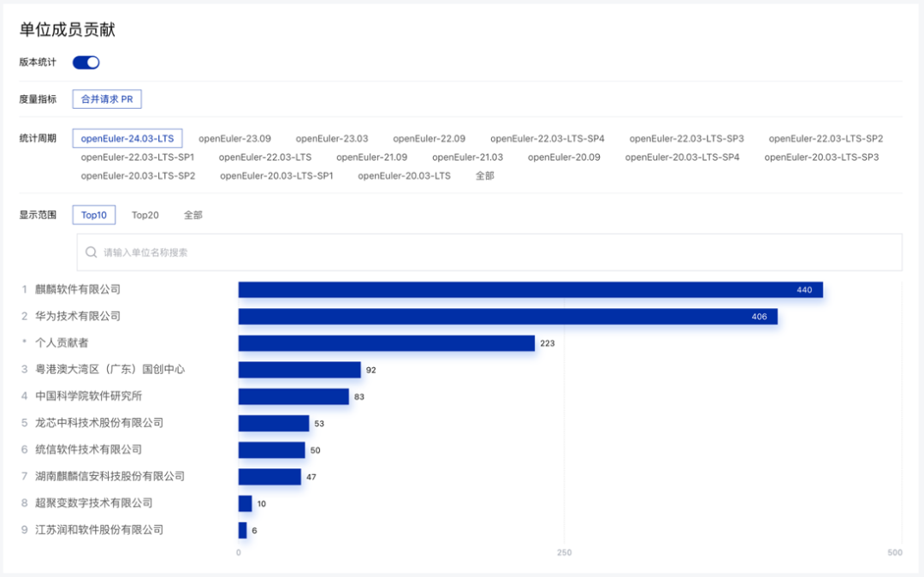924x577 pixels.
Task: Click the 华为技术有限公司 bar showing 406
Action: pyautogui.click(x=507, y=317)
